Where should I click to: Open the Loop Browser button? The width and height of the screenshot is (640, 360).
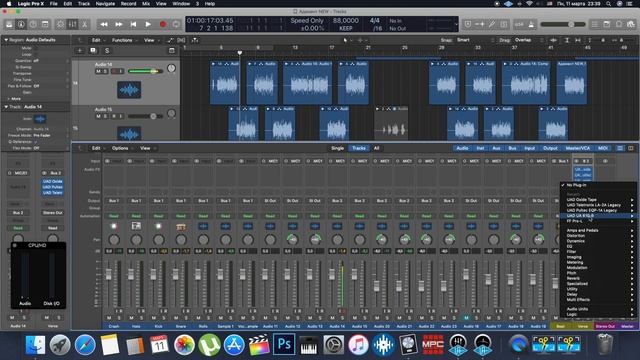[619, 24]
